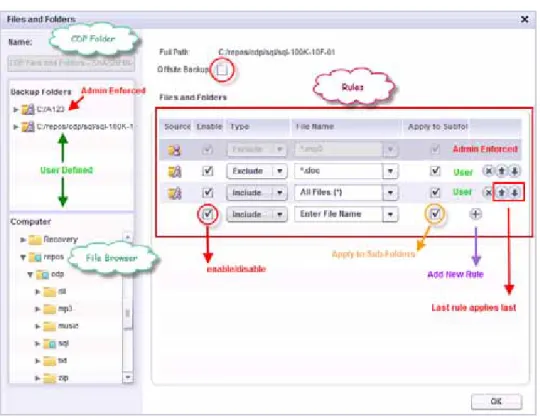Toggle Apply to Subfolders for All Files (*) rule
This screenshot has width=540, height=420.
coord(435,192)
